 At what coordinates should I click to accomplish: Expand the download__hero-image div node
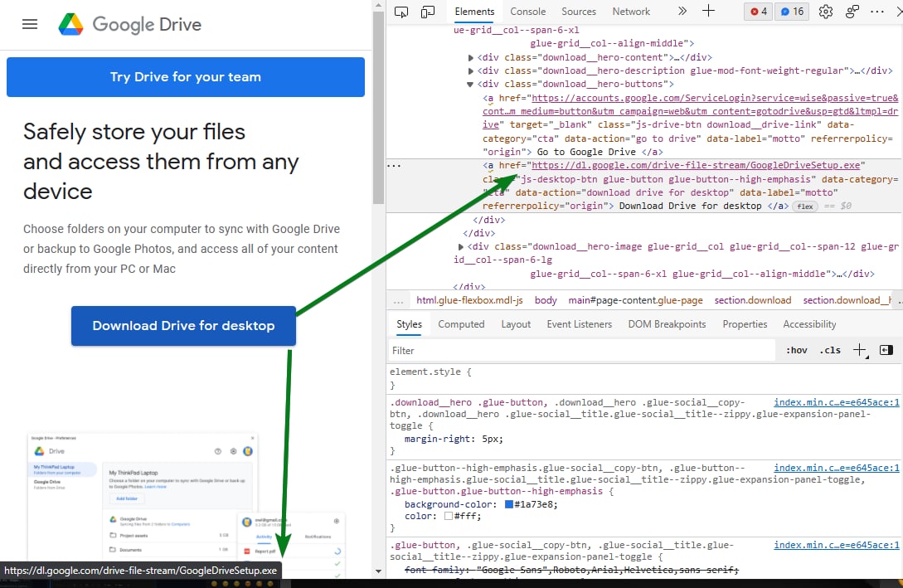pos(461,246)
